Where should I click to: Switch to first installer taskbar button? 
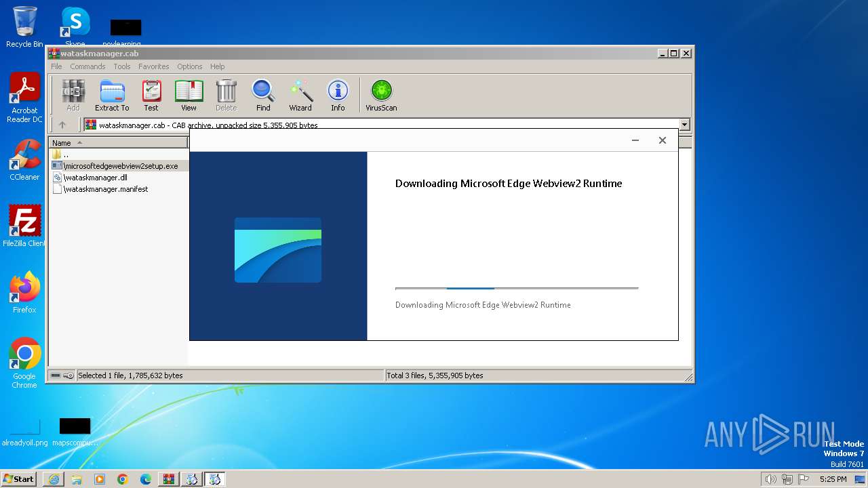[192, 479]
